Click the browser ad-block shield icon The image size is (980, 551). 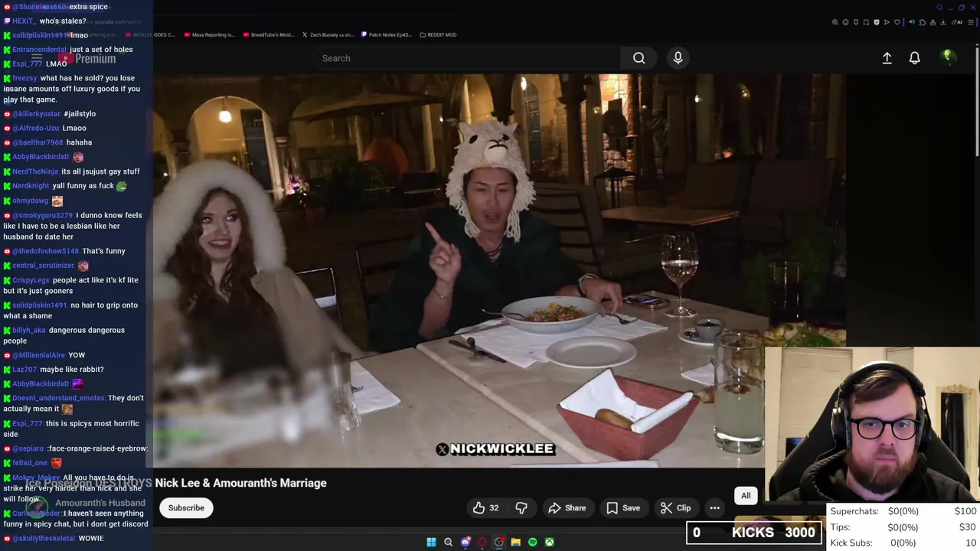click(877, 22)
